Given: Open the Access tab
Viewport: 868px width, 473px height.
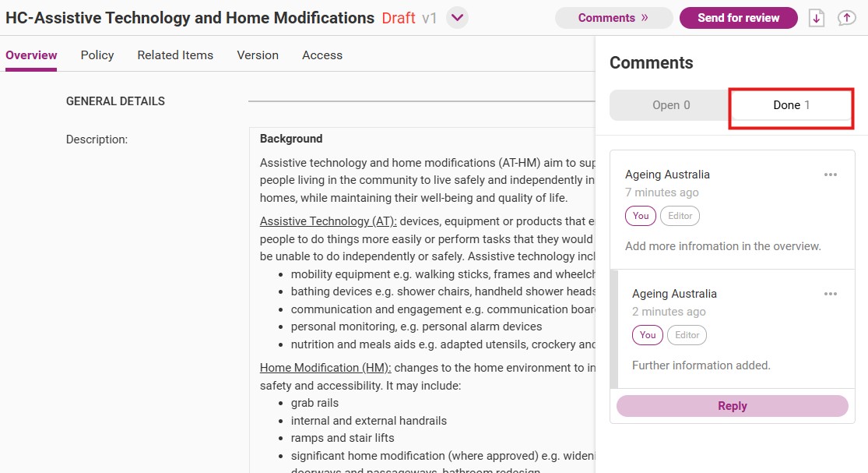Looking at the screenshot, I should pos(322,55).
